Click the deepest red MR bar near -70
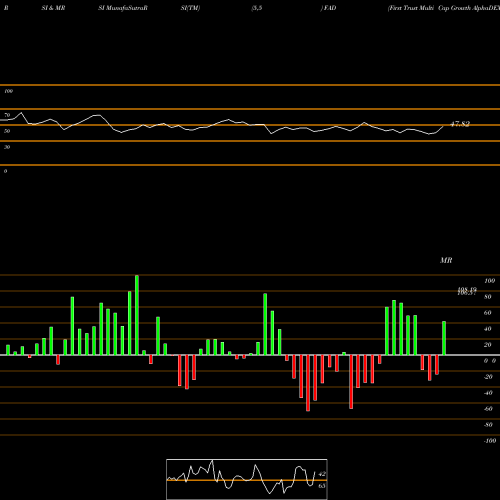Screen dimensions: 500x500 tap(308, 383)
